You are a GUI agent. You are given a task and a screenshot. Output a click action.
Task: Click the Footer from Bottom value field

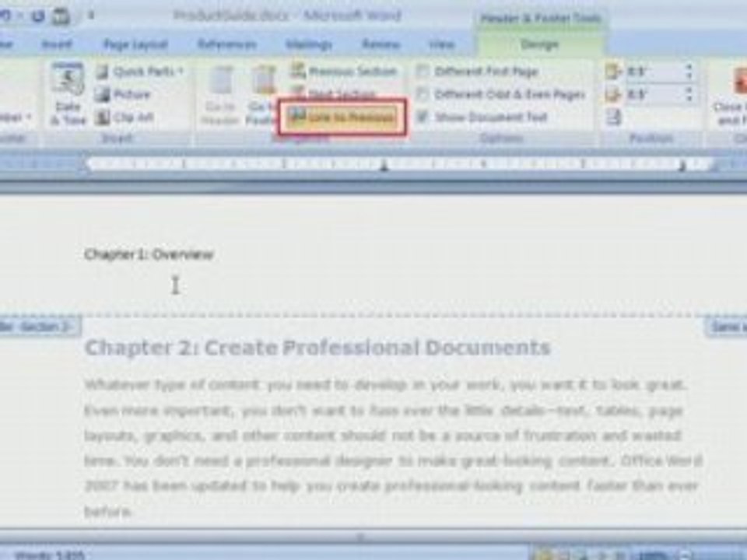pos(654,95)
